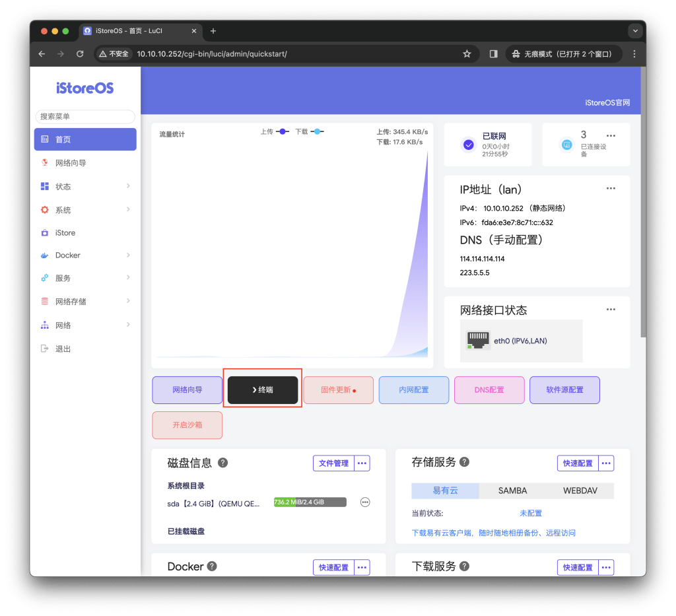Click the 磁盘信息 help question icon
This screenshot has height=616, width=676.
click(x=223, y=463)
